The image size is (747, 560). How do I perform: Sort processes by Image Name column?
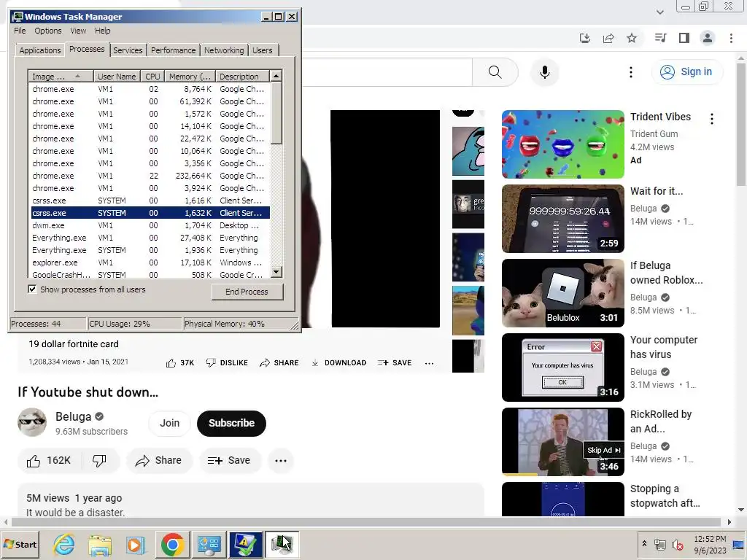[x=61, y=76]
